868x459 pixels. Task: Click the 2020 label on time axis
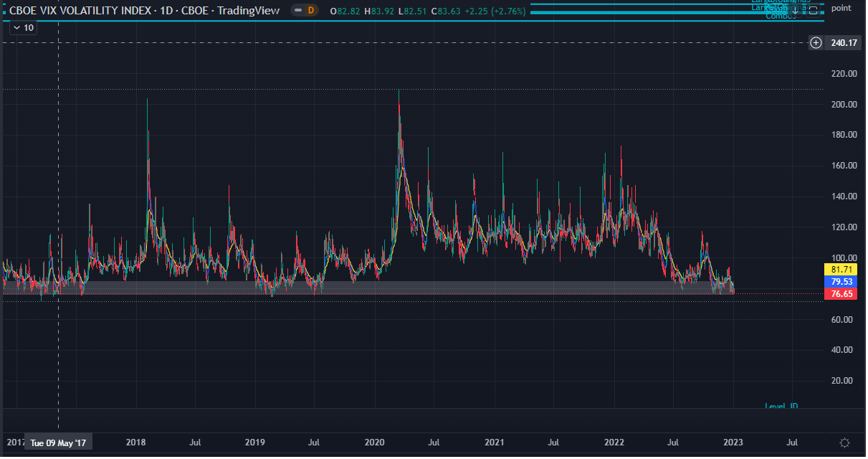[375, 443]
